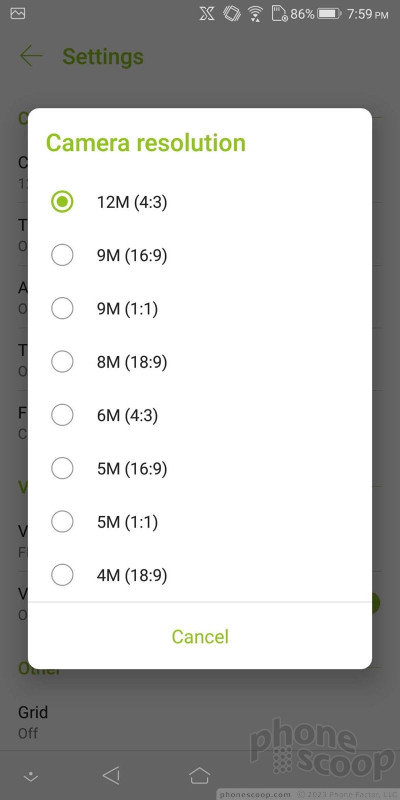The image size is (400, 800).
Task: Select 6M (4:3) radio option
Action: coord(62,415)
